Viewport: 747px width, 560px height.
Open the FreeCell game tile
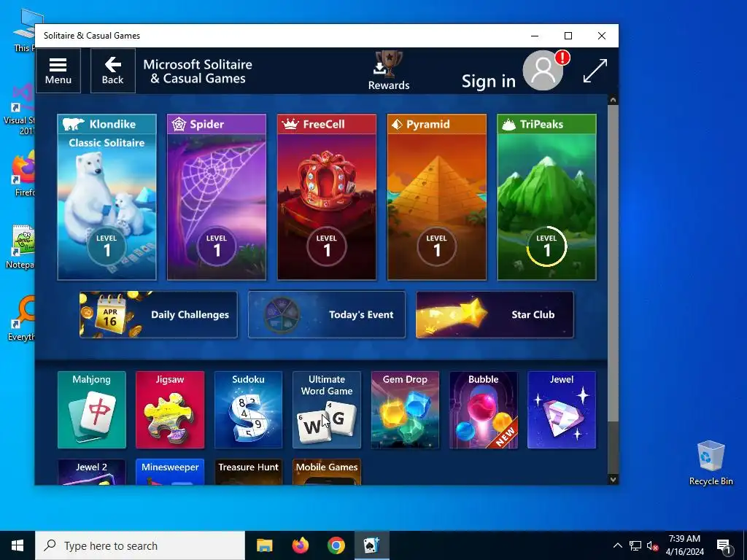[x=327, y=197]
